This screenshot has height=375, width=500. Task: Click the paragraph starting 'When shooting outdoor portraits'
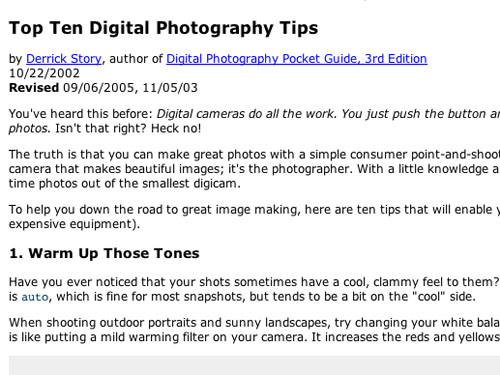point(254,330)
